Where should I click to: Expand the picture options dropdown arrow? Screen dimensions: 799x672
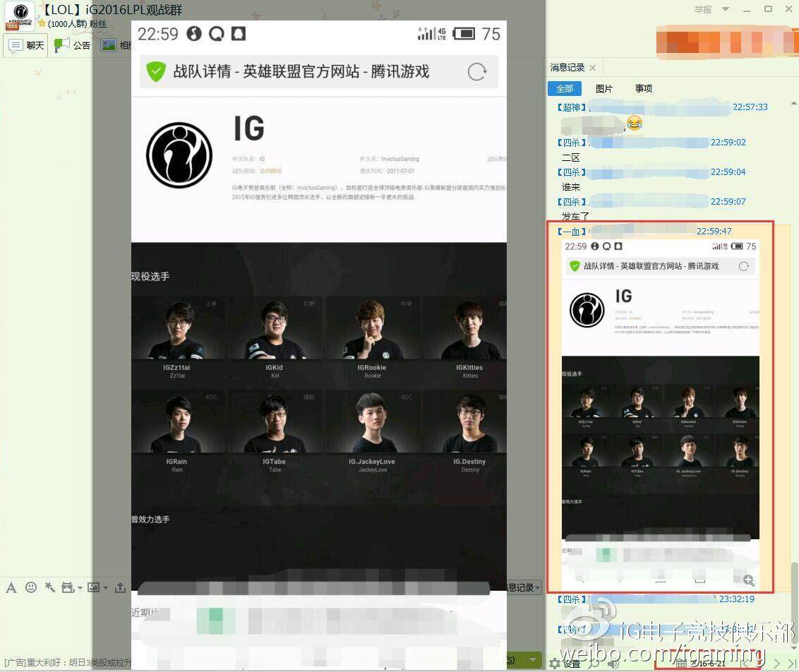click(x=106, y=588)
